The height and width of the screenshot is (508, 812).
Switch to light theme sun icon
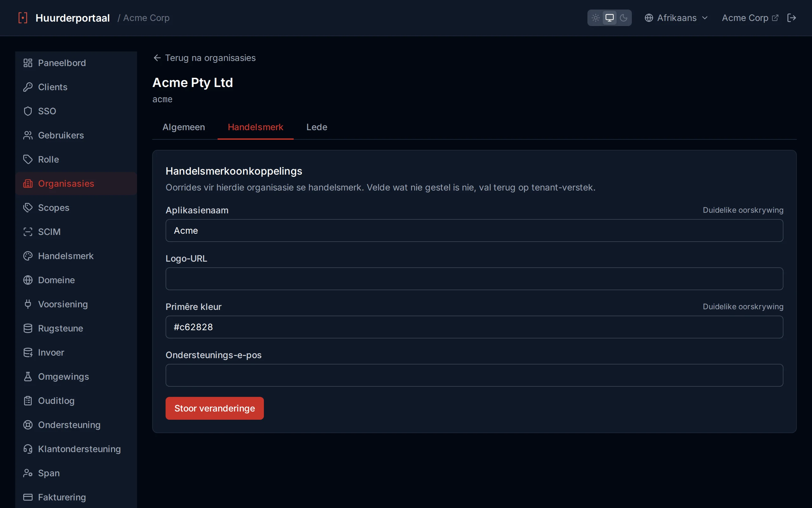click(x=596, y=18)
